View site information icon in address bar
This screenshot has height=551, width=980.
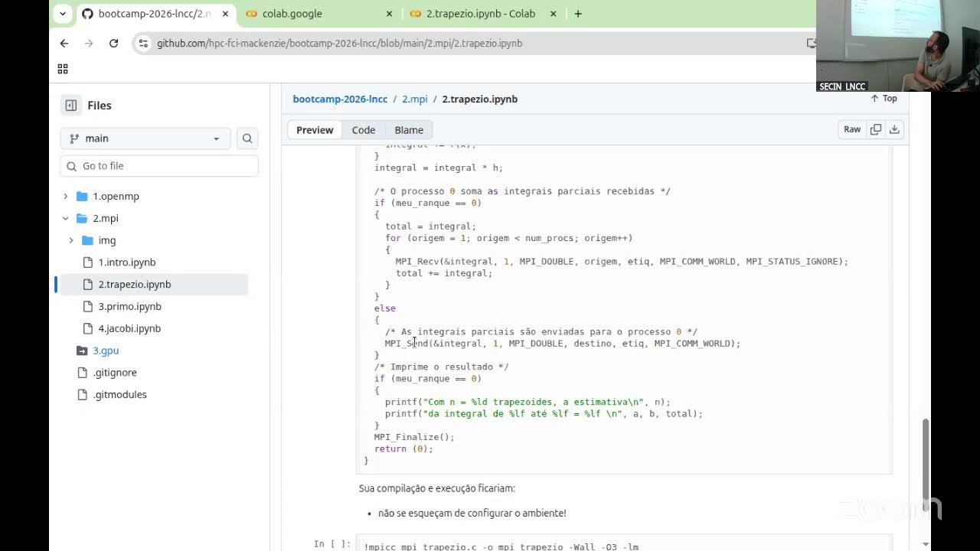(142, 44)
